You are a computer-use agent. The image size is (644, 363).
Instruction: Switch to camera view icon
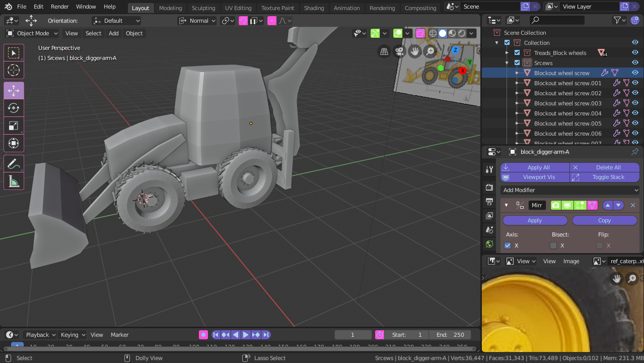click(399, 51)
